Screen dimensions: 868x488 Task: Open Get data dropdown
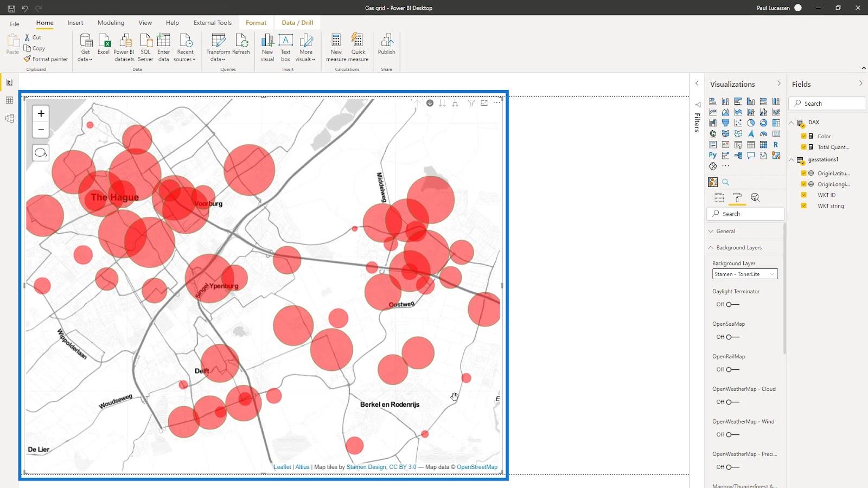[85, 47]
